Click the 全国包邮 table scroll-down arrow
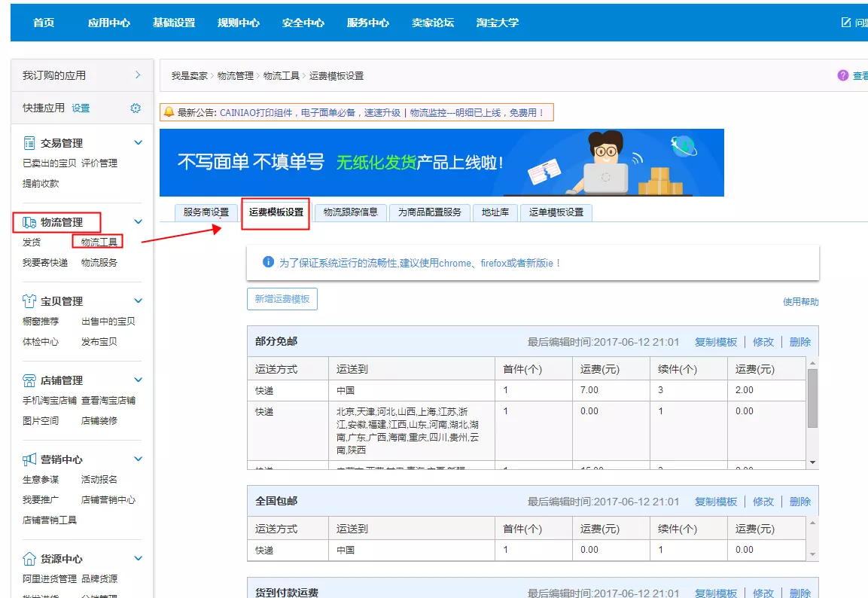This screenshot has height=598, width=868. [x=812, y=554]
